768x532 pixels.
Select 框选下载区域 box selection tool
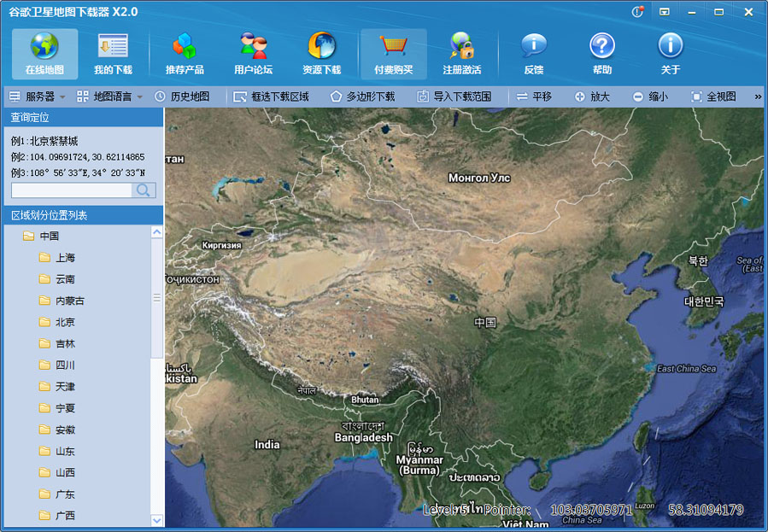click(271, 97)
